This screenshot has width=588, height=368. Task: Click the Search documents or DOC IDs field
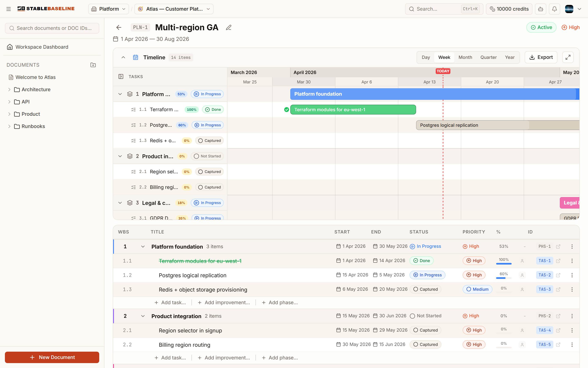pyautogui.click(x=52, y=28)
